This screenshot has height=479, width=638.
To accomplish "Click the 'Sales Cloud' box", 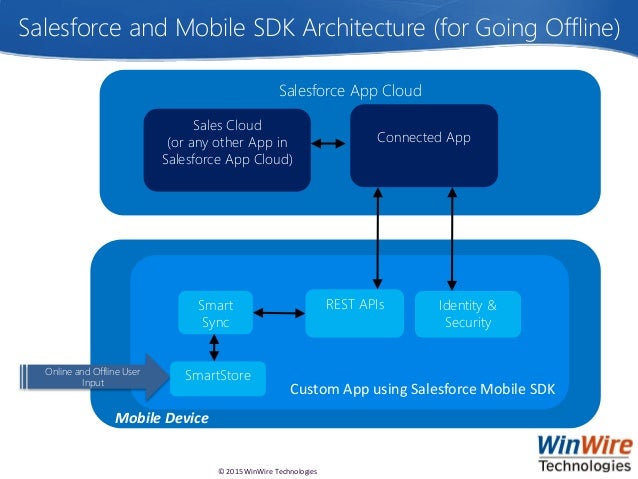I will (227, 150).
